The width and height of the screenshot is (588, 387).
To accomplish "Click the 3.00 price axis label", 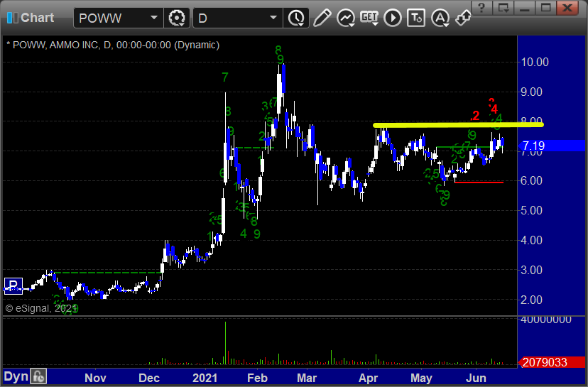I will click(531, 270).
